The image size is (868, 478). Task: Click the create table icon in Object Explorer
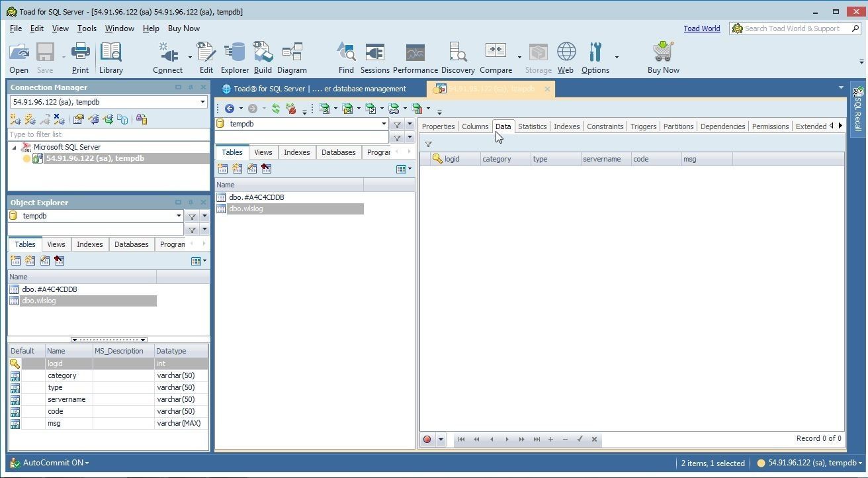(15, 261)
